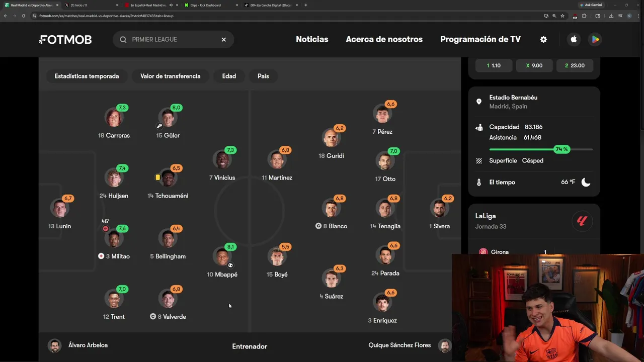Open Güler player photo
644x362 pixels.
[168, 117]
